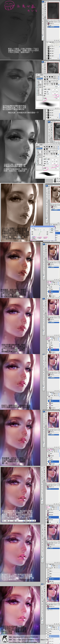Screen dimensions: 60x644
Task: Show hidden 图层 2 副本 7 layer in step two
Action: [47, 110]
